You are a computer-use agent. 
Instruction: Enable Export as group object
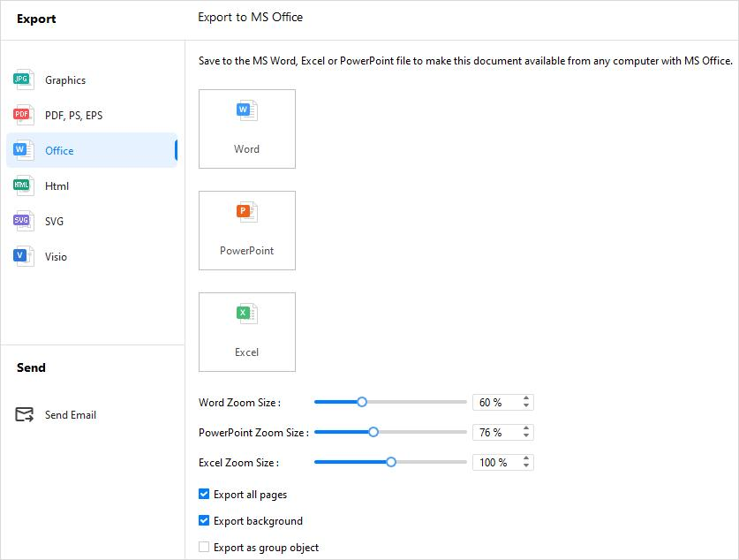click(x=204, y=547)
